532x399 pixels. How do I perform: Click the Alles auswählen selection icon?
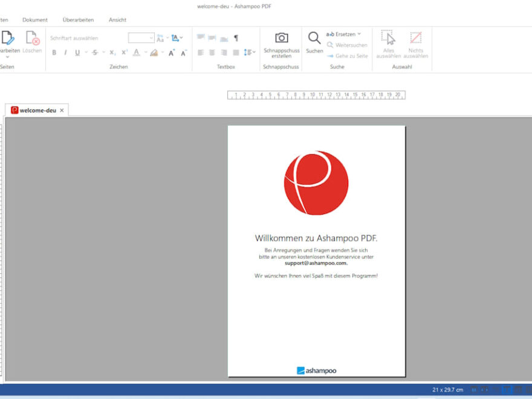pos(388,37)
